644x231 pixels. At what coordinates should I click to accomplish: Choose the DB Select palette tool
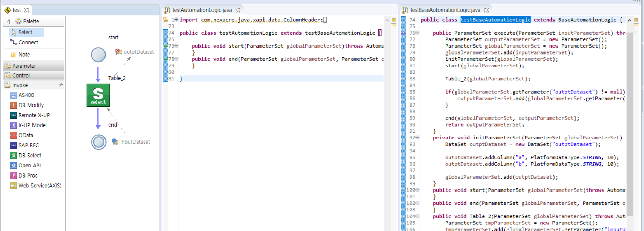click(x=29, y=156)
